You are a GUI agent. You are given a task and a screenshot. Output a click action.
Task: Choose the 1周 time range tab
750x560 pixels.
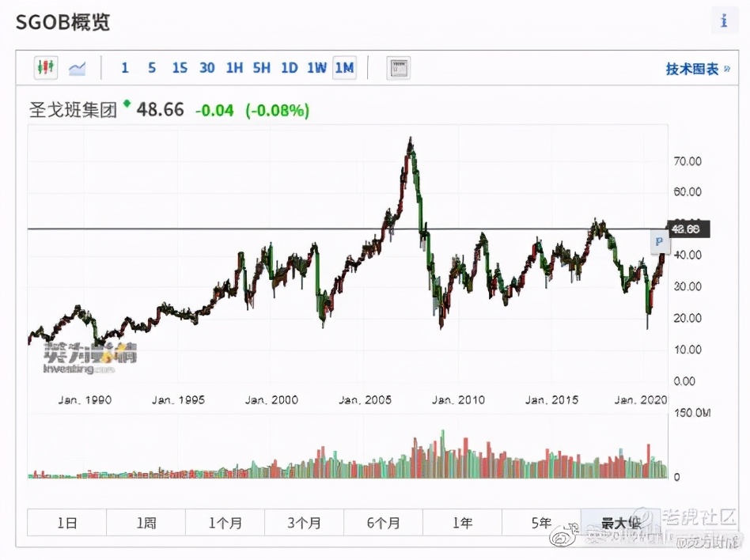coord(146,523)
